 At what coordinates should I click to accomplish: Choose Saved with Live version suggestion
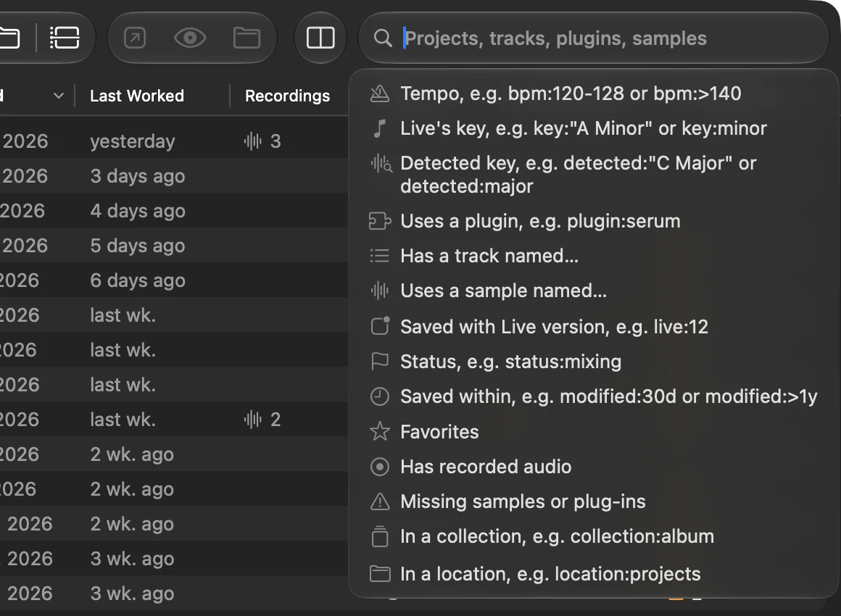593,327
